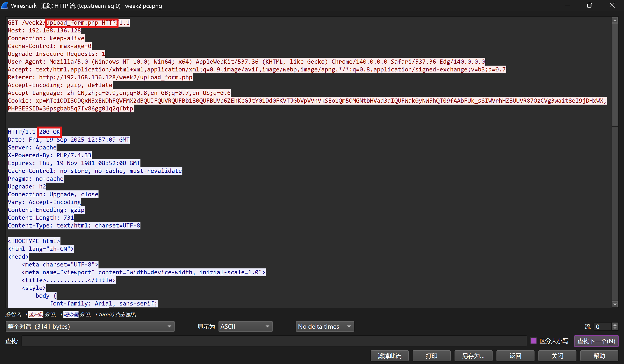
Task: Increase the 流 stream number stepper
Action: point(615,324)
